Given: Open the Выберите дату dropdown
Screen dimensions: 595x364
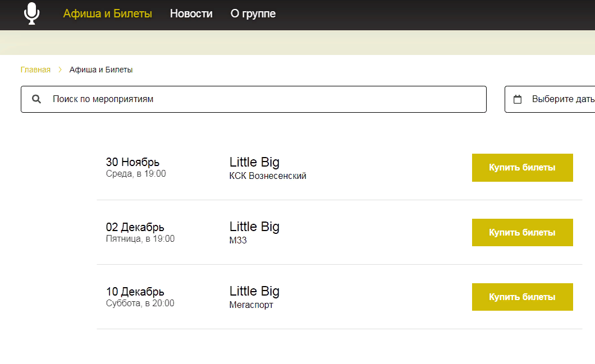Looking at the screenshot, I should (x=550, y=99).
